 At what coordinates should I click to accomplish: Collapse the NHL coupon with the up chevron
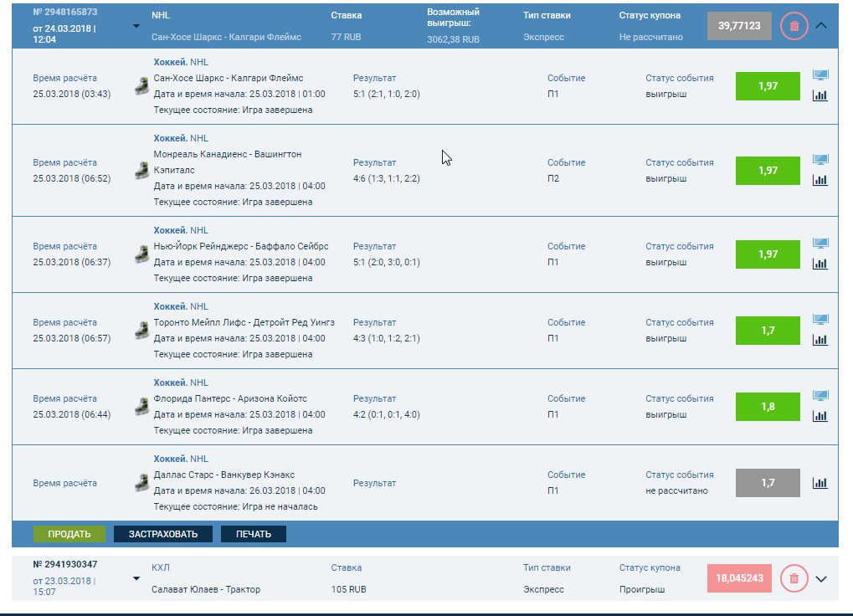(x=821, y=26)
